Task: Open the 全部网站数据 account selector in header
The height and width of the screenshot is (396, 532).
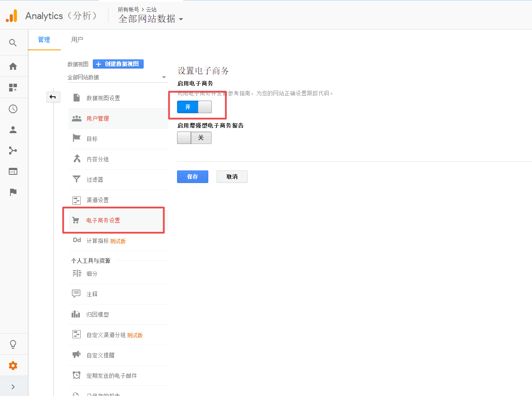Action: 151,19
